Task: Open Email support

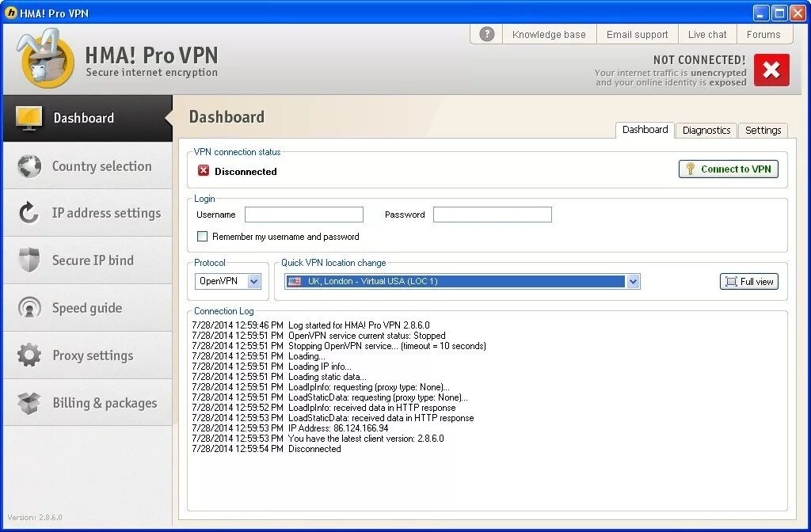Action: click(x=638, y=35)
